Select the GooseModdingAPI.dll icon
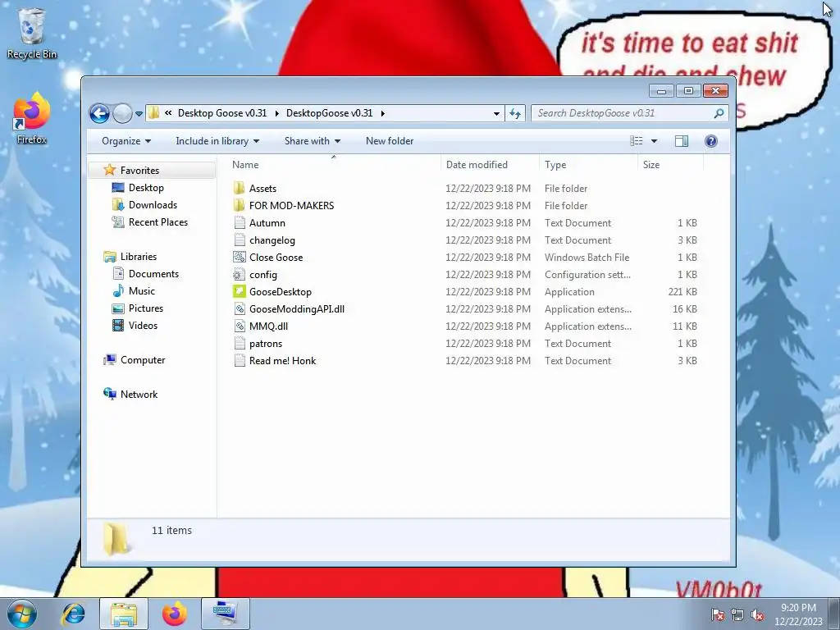Image resolution: width=840 pixels, height=630 pixels. 240,308
